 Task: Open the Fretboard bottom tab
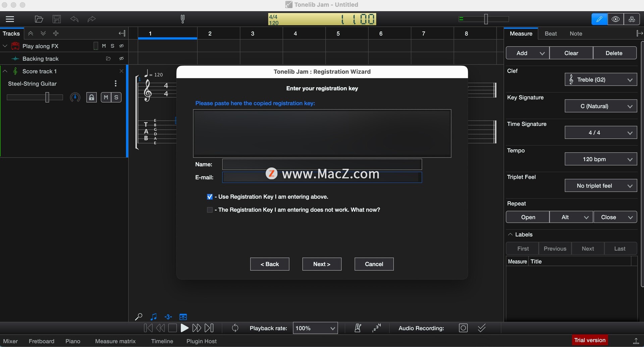point(42,341)
